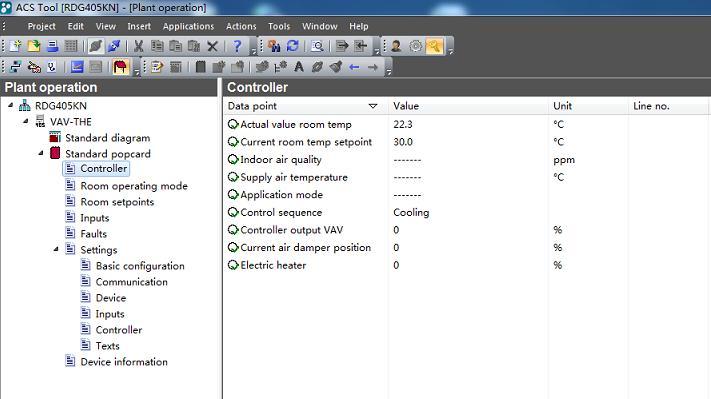711x399 pixels.
Task: Click the Delete X icon
Action: point(212,46)
